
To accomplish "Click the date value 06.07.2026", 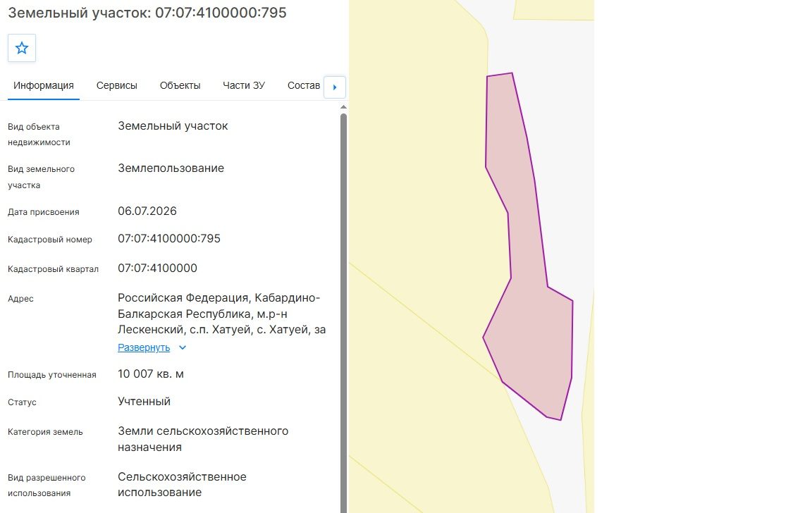I will (147, 211).
